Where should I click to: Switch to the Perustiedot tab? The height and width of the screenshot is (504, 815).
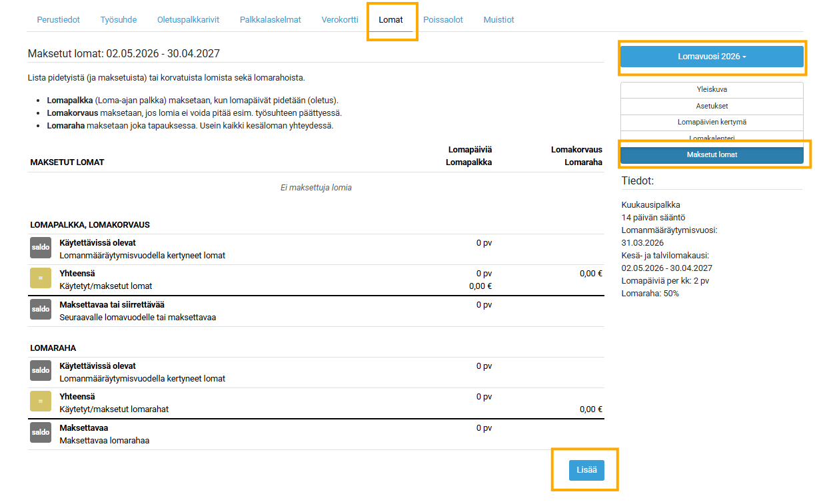point(59,20)
